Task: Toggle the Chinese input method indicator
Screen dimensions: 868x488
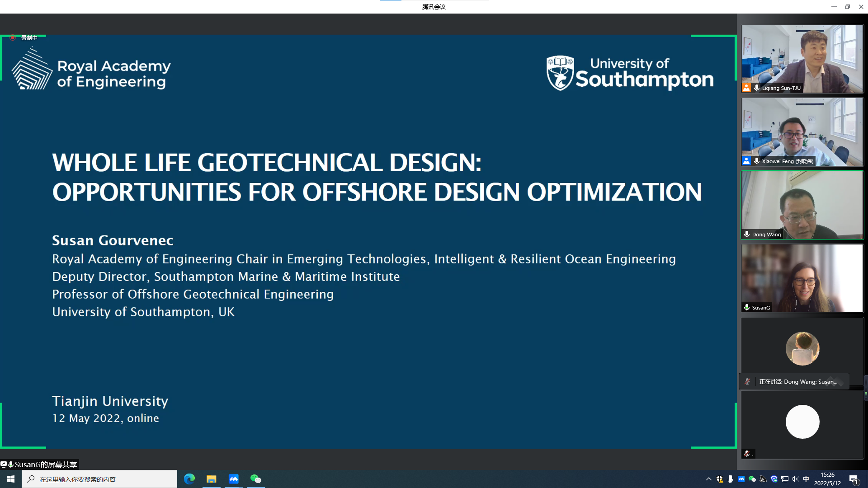Action: point(806,479)
